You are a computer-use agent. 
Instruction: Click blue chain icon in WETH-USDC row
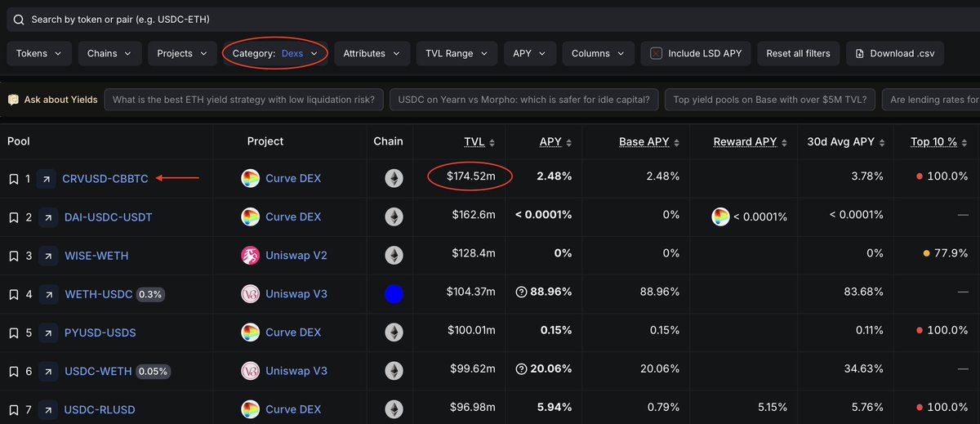[394, 294]
